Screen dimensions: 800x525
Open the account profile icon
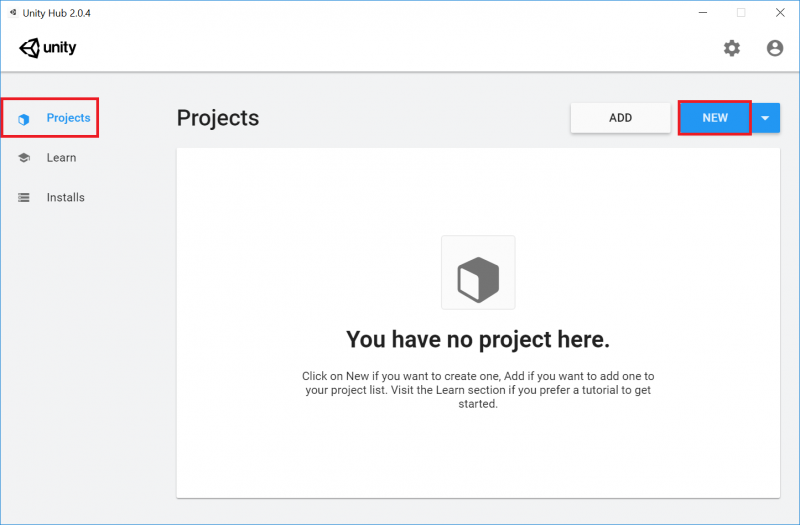774,48
